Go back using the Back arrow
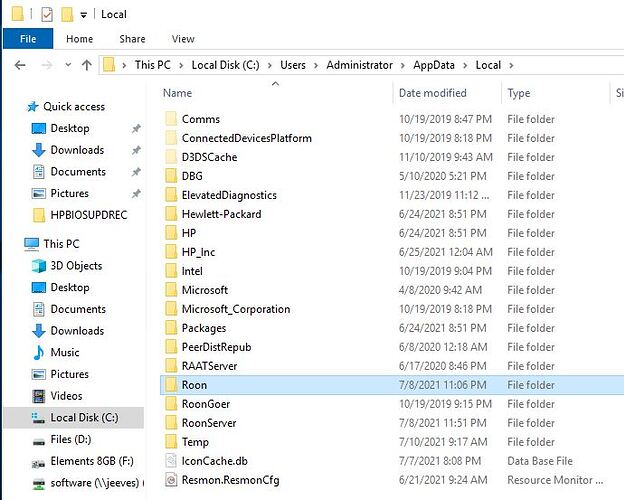This screenshot has width=624, height=500. tap(20, 65)
